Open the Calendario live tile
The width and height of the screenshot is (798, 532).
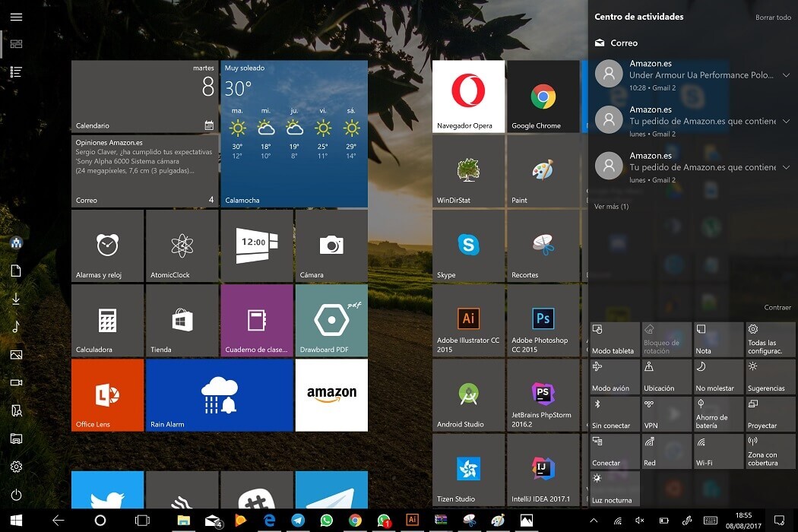click(145, 97)
